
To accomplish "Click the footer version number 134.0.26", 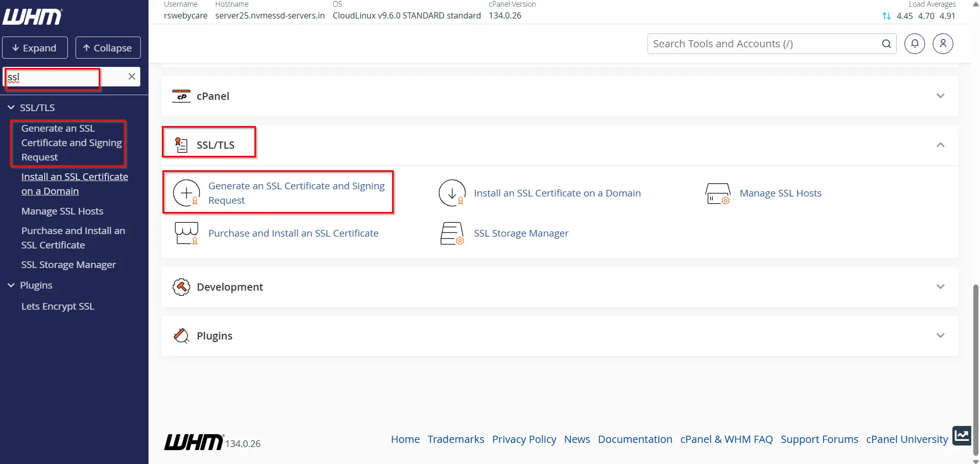I will (x=243, y=444).
